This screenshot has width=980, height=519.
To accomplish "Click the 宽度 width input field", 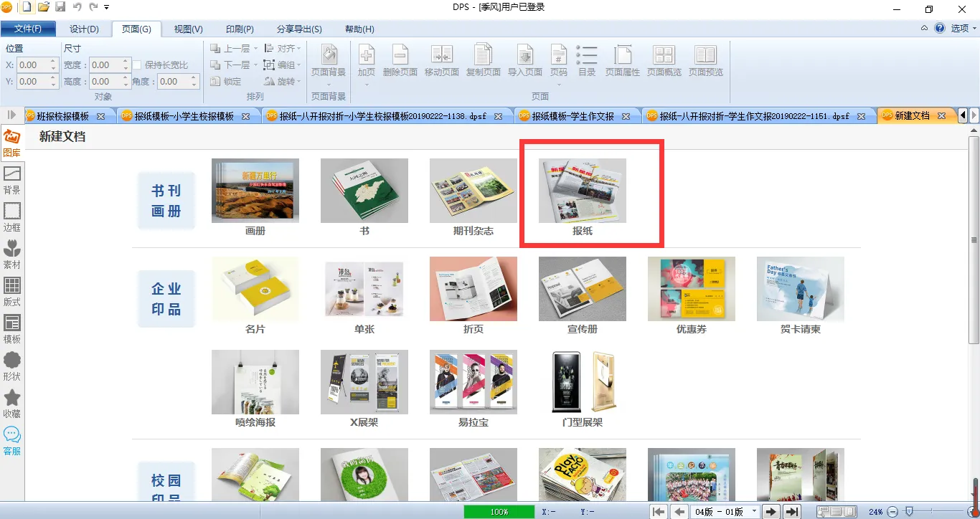I will coord(110,65).
